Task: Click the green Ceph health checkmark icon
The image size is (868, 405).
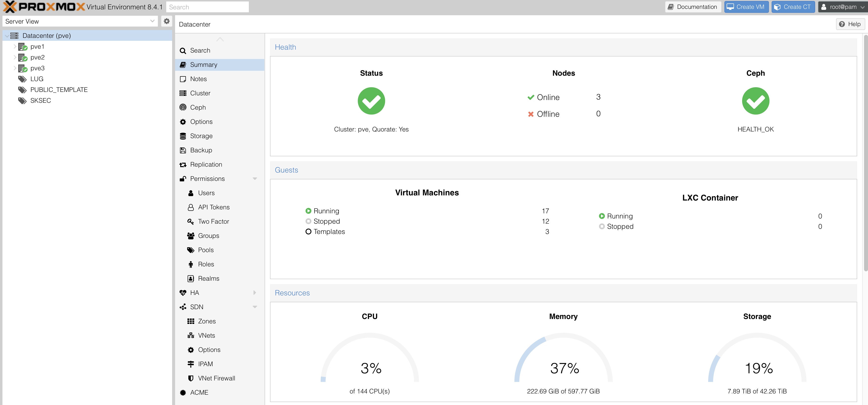Action: click(755, 101)
